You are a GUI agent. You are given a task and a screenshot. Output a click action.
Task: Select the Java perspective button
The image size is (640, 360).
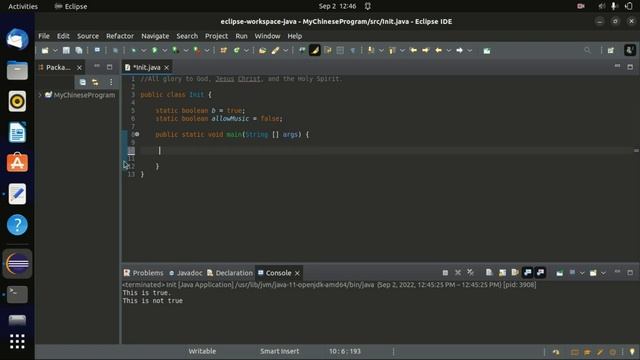pos(629,51)
